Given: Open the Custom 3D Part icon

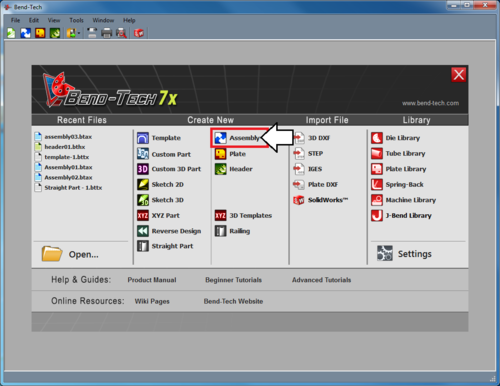Looking at the screenshot, I should [x=143, y=169].
